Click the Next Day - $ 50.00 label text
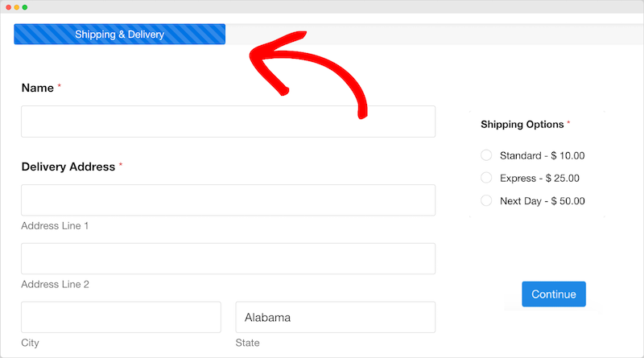644x358 pixels. [x=542, y=201]
